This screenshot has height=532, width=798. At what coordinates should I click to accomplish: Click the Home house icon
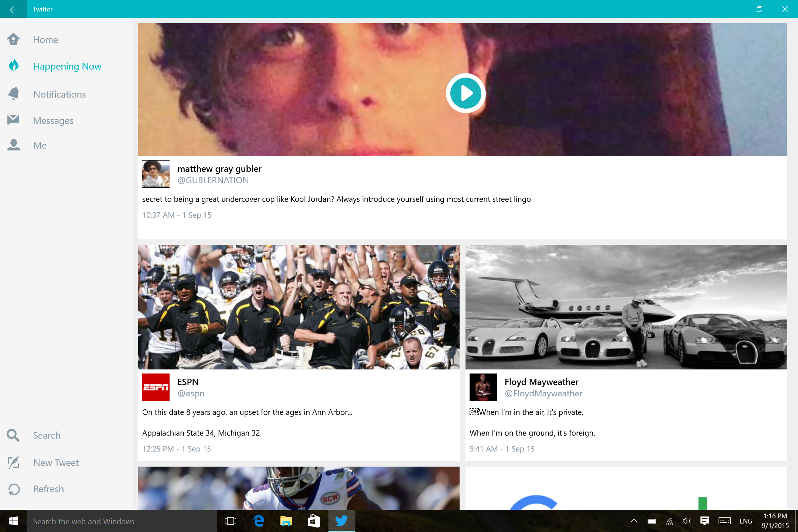coord(14,39)
